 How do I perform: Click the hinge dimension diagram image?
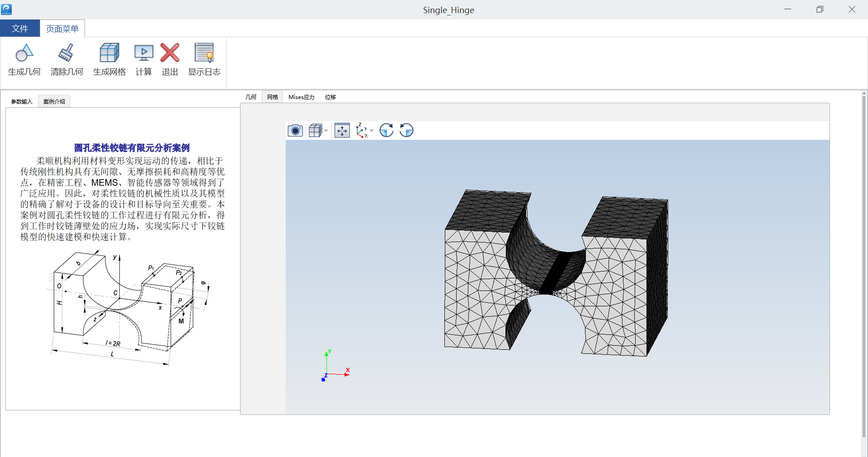tap(128, 308)
